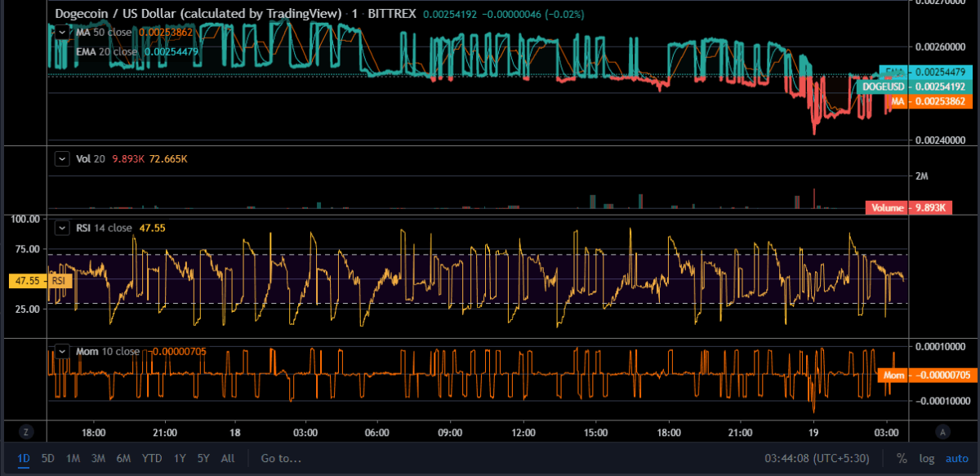
Task: Click the MA 50 close legend label
Action: pyautogui.click(x=104, y=32)
